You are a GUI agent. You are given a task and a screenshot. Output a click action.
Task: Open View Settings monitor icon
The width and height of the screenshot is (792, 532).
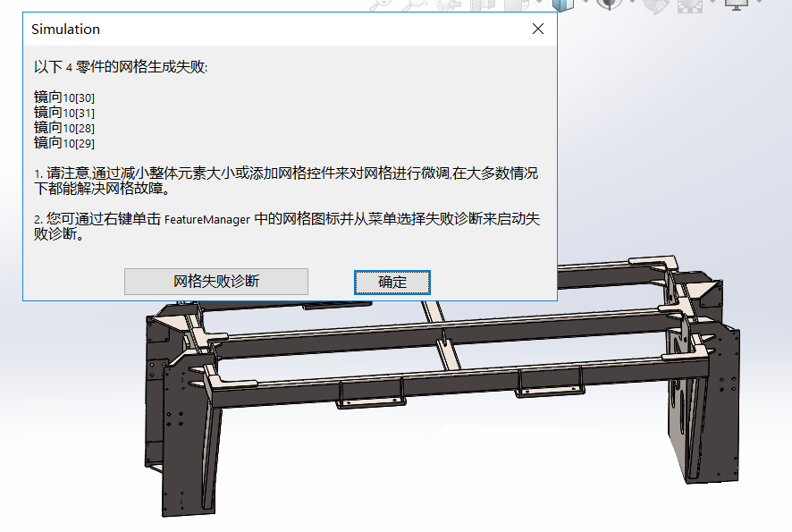coord(737,4)
